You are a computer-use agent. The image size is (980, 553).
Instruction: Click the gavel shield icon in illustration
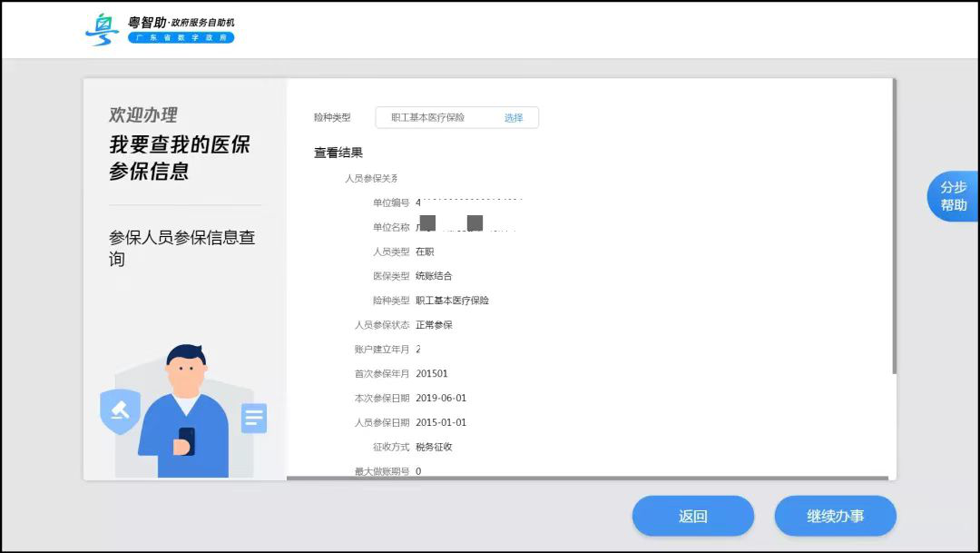pyautogui.click(x=120, y=411)
